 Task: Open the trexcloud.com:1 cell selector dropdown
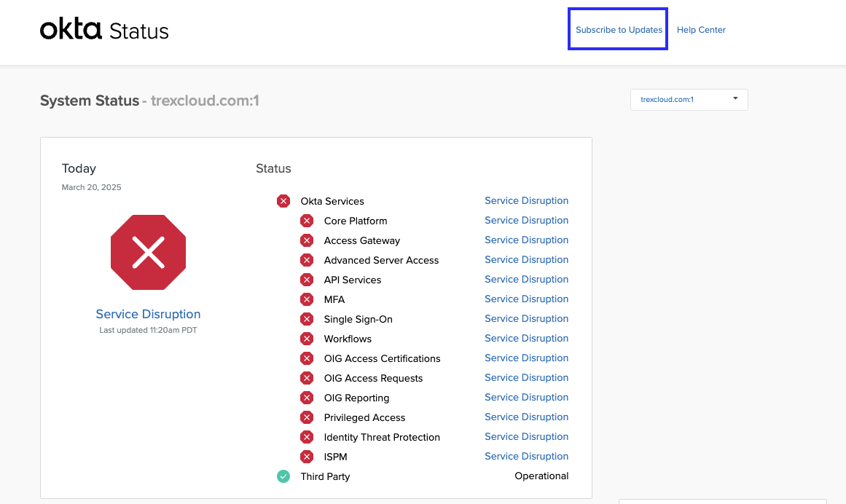point(689,100)
